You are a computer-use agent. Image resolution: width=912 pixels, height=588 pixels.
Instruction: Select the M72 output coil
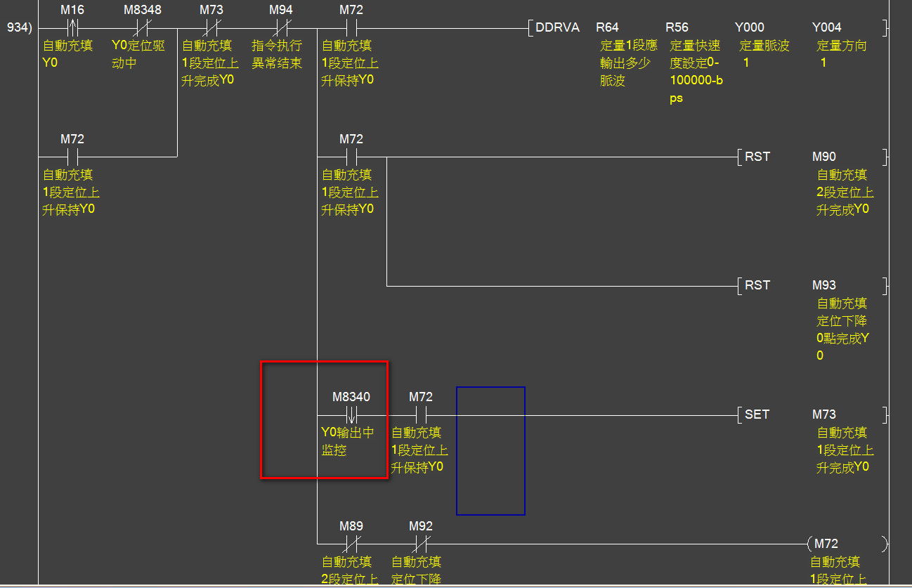(x=847, y=544)
